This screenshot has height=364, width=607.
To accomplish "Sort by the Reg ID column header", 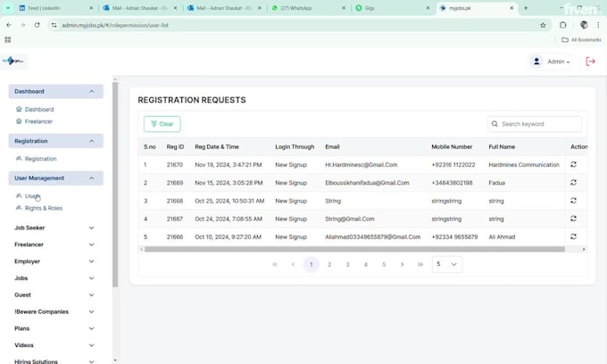I will (x=175, y=147).
